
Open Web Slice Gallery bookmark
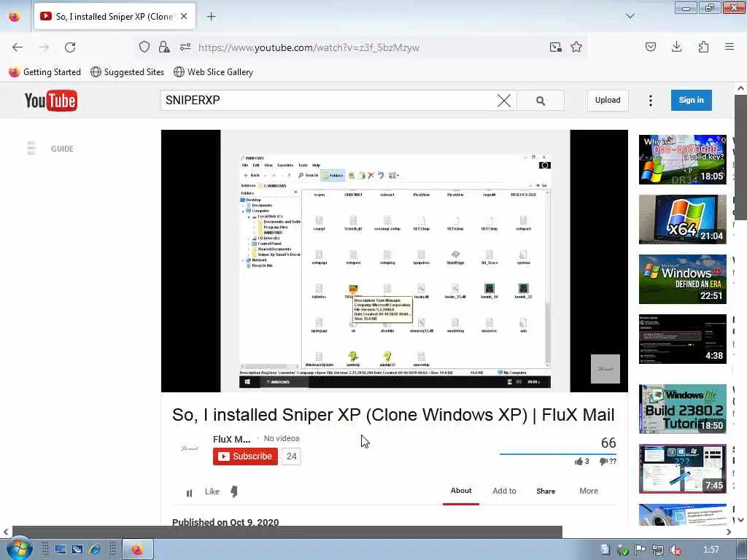[x=214, y=72]
